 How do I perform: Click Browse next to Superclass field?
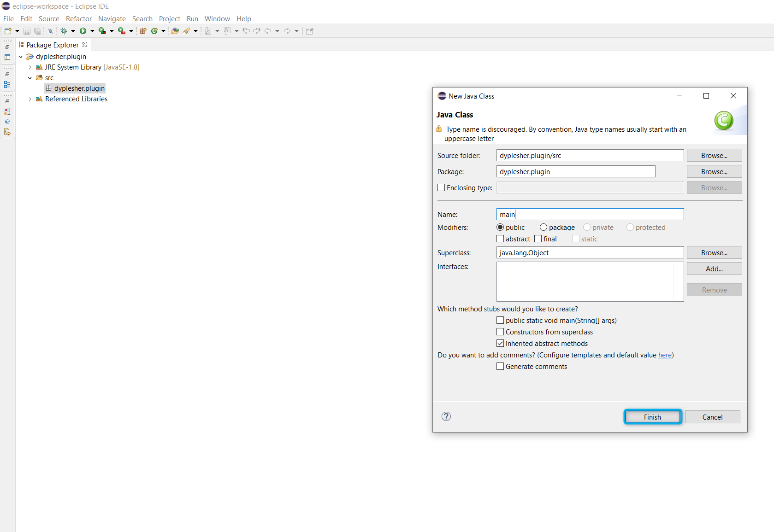pyautogui.click(x=714, y=252)
